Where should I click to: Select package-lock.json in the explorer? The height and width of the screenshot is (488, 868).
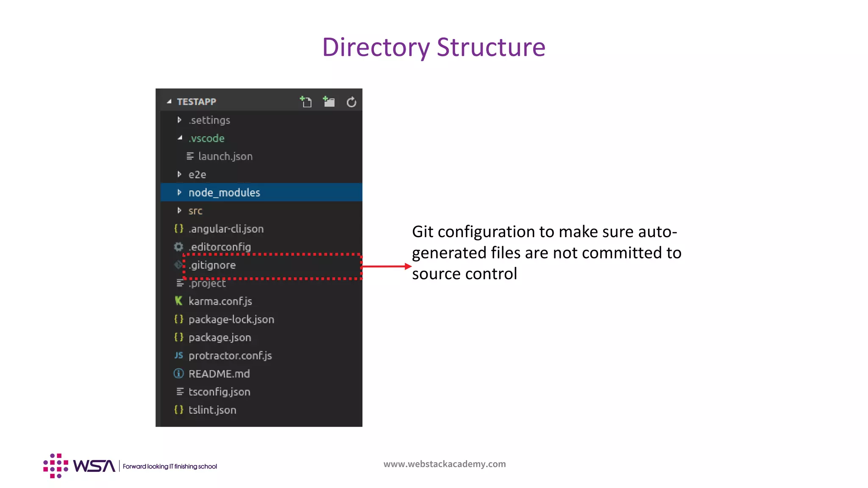click(x=231, y=319)
